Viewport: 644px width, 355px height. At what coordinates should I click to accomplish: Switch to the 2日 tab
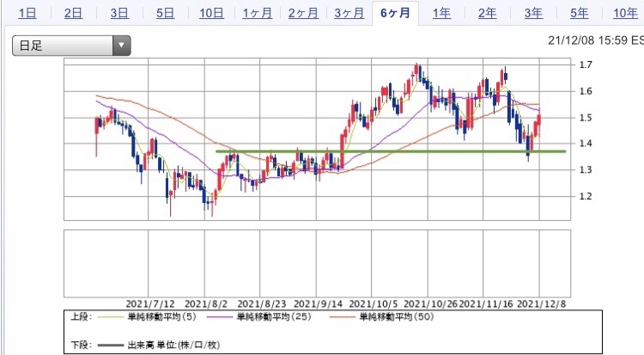[x=74, y=13]
